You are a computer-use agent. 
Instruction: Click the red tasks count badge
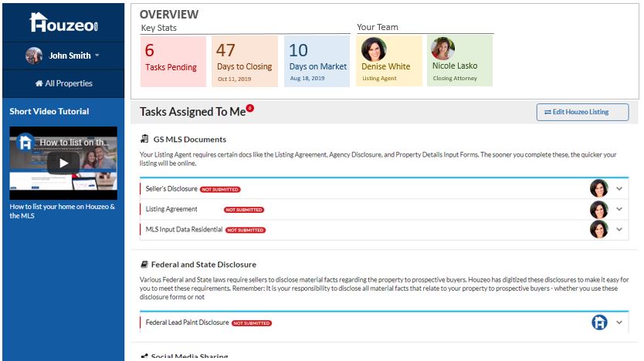tap(250, 109)
